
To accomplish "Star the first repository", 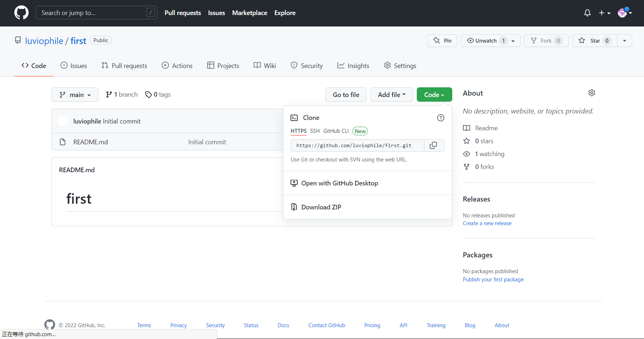I will [x=595, y=40].
